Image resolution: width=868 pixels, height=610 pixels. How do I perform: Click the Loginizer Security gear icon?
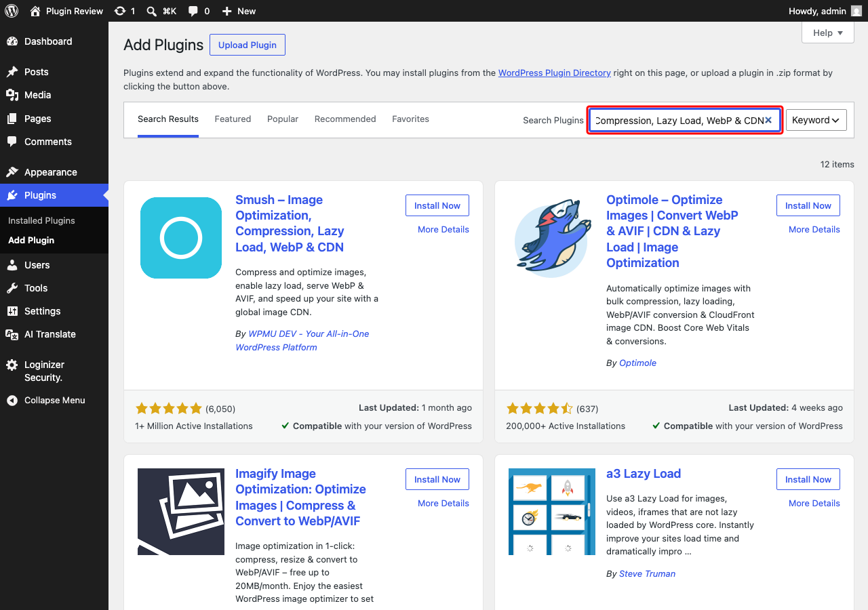point(12,365)
